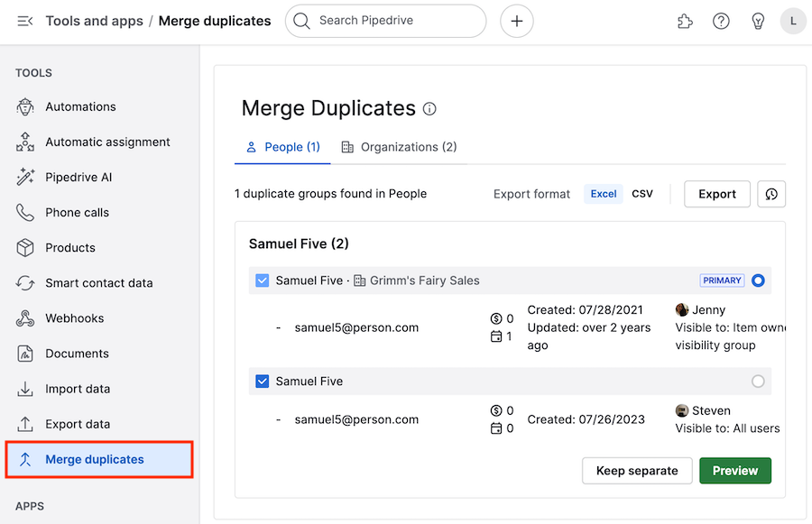Click the Samuel Five (2) group heading
812x524 pixels.
pos(299,244)
